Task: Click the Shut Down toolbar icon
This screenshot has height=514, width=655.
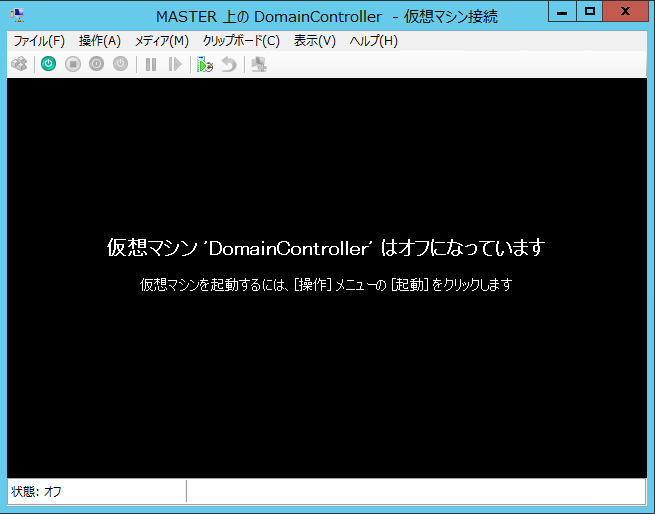Action: [96, 64]
